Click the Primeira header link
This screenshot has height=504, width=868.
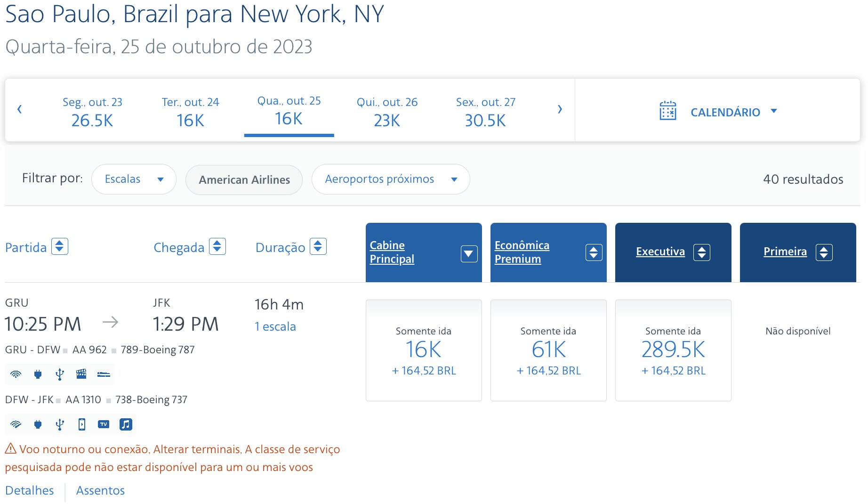(x=785, y=252)
